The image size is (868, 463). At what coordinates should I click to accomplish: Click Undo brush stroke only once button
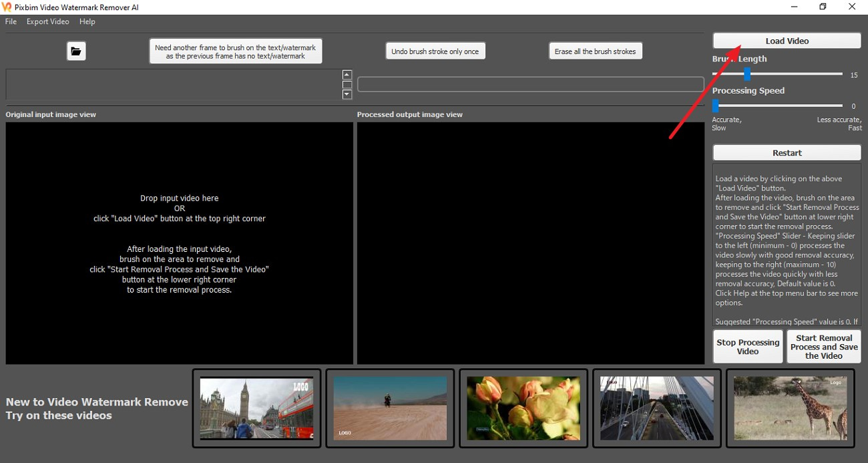pos(435,51)
